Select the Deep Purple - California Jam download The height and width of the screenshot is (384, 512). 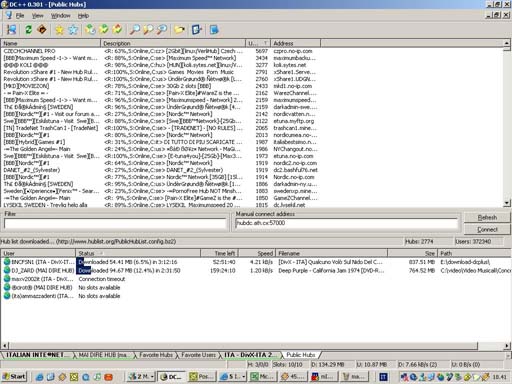click(x=256, y=270)
